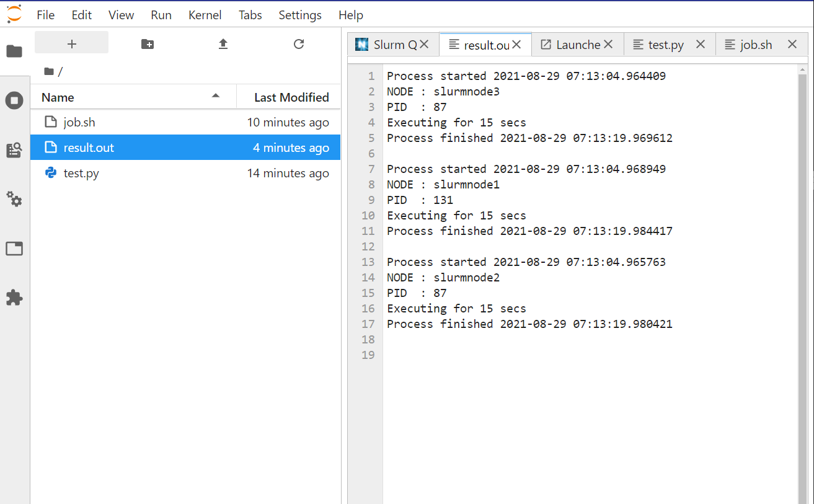Select the job.sh file in file browser
This screenshot has height=504, width=814.
click(79, 122)
